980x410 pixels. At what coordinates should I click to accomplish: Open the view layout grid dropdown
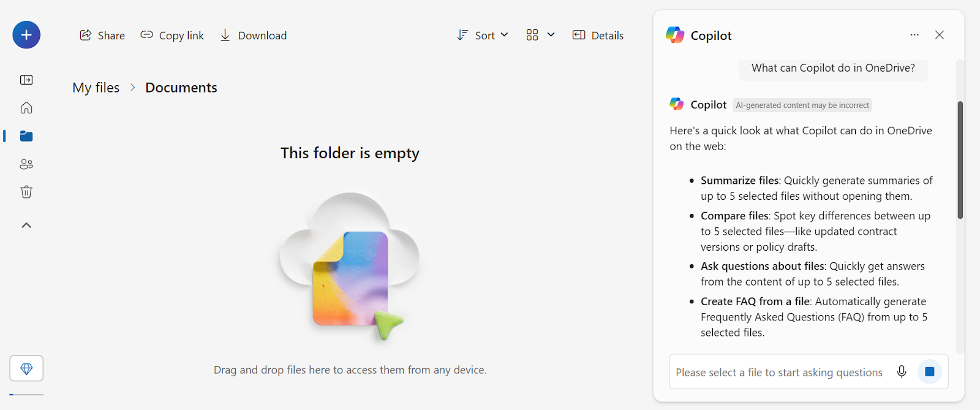tap(540, 36)
